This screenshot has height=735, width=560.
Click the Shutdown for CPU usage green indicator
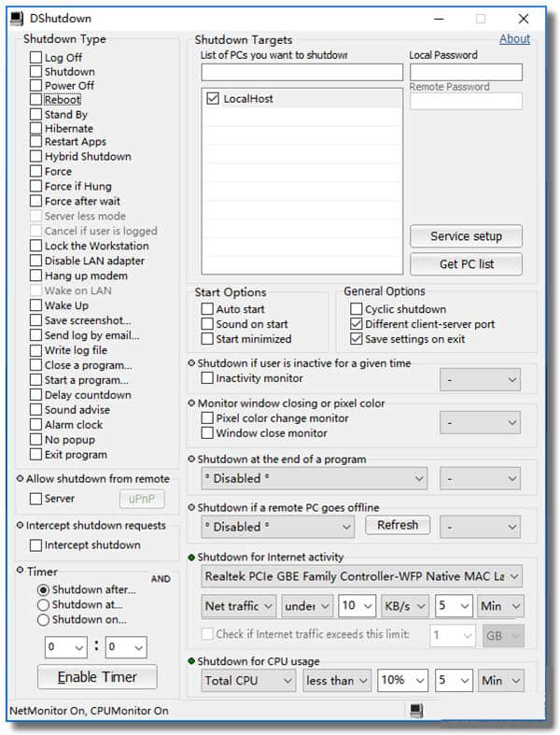[191, 661]
